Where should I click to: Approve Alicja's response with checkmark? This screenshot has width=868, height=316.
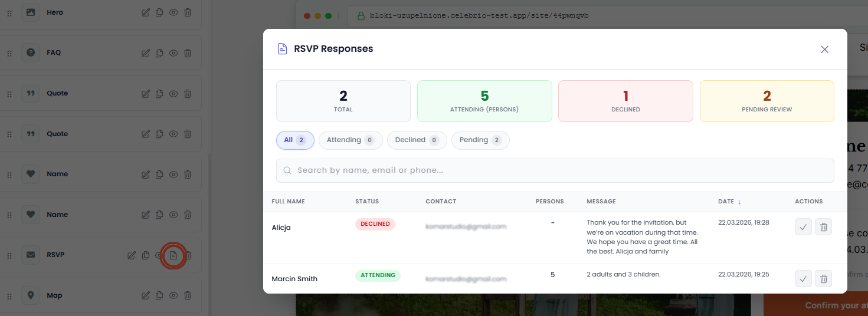[x=803, y=227]
